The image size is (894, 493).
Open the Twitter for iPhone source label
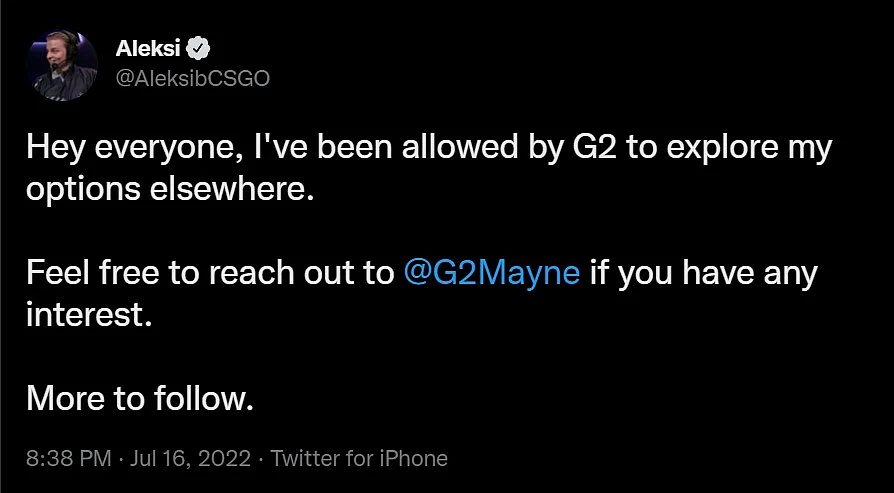click(359, 458)
